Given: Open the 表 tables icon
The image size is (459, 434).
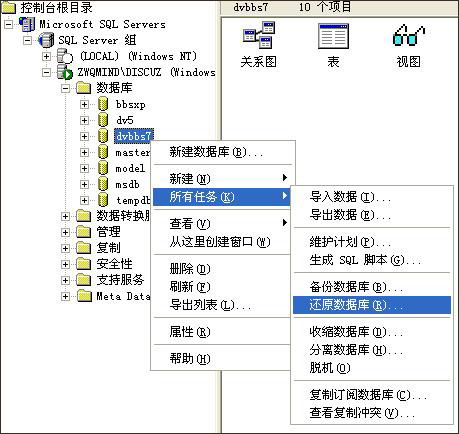Looking at the screenshot, I should point(333,36).
